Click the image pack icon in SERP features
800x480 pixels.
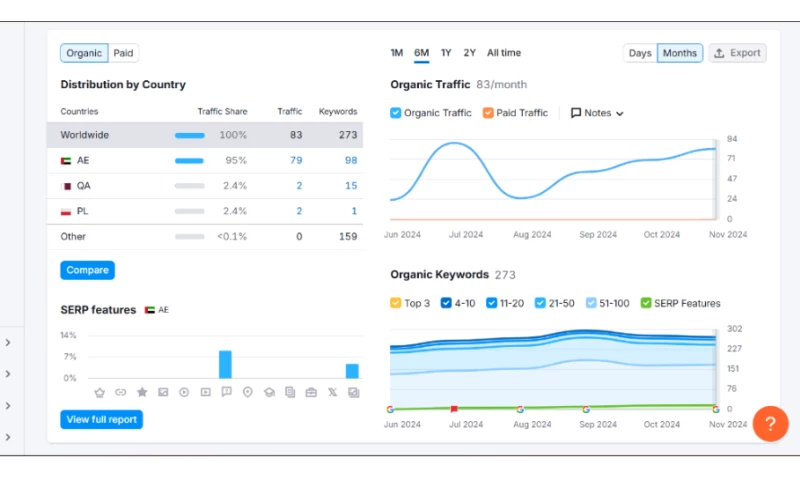(x=163, y=392)
